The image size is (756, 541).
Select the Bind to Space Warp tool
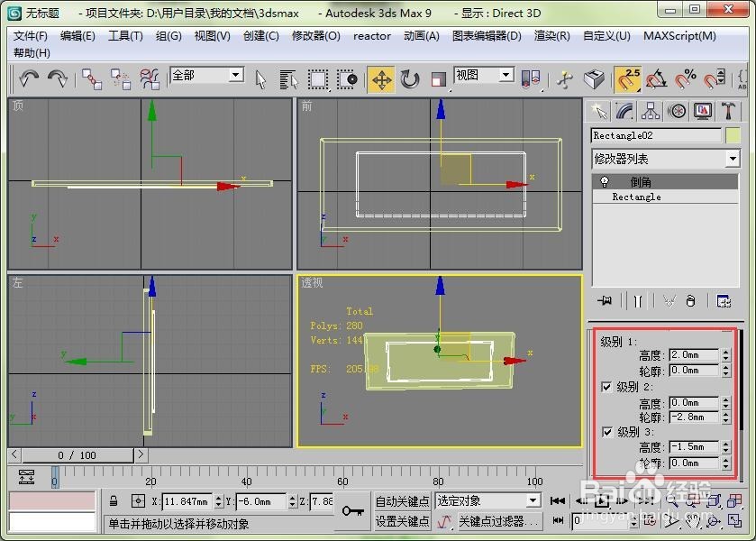[x=150, y=78]
